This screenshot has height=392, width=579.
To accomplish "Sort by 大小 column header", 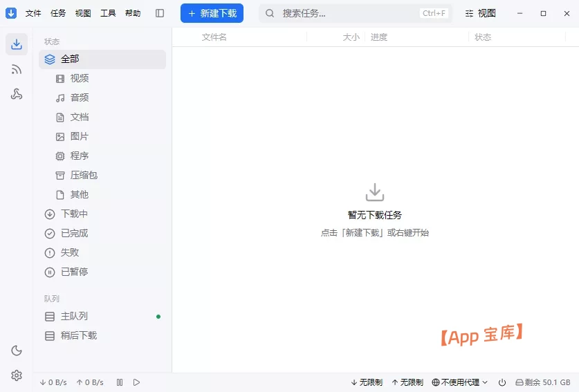I will point(351,37).
